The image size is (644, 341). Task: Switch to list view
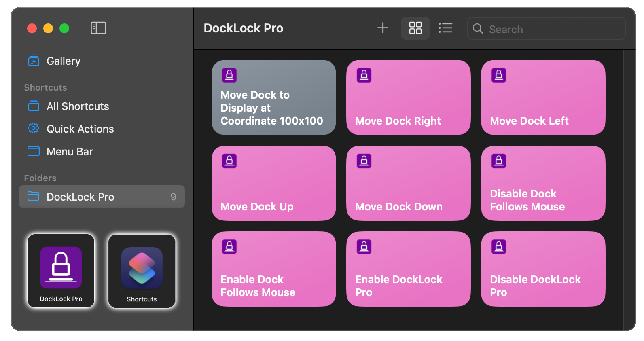coord(445,28)
